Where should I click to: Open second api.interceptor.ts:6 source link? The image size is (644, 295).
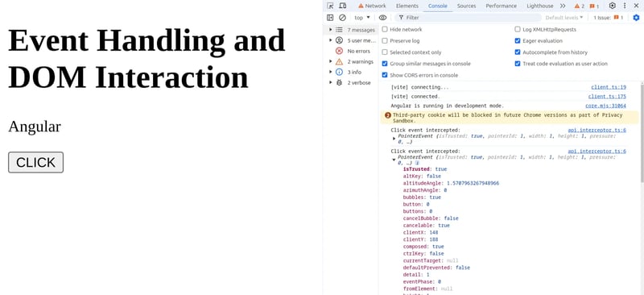coord(597,151)
